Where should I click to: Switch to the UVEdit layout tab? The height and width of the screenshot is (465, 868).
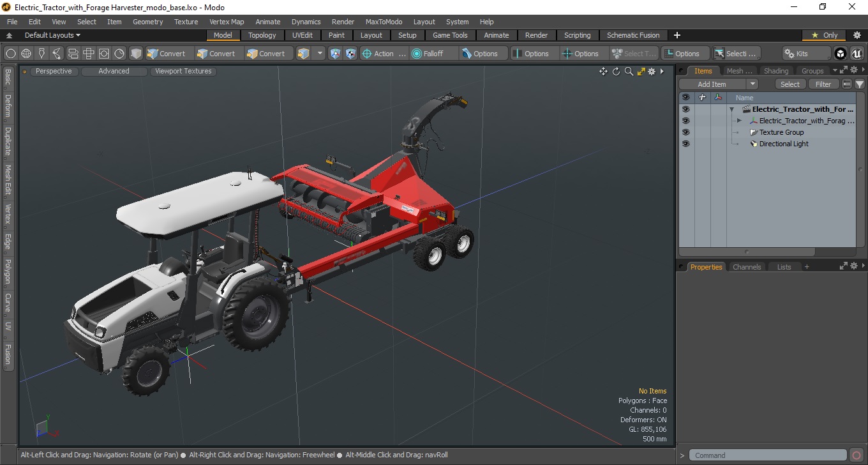coord(303,35)
